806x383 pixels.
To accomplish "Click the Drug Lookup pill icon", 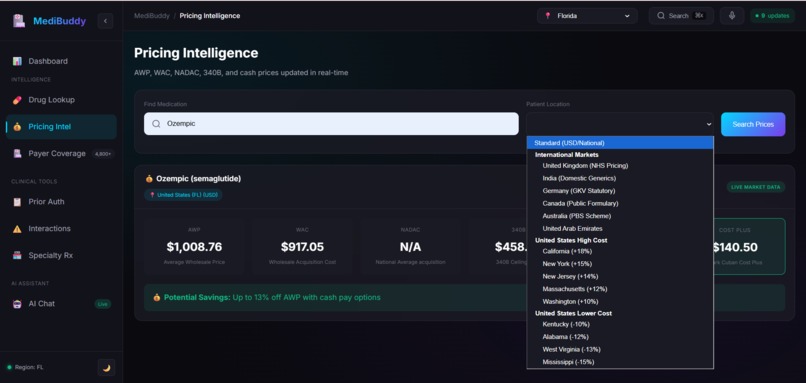I will (17, 100).
